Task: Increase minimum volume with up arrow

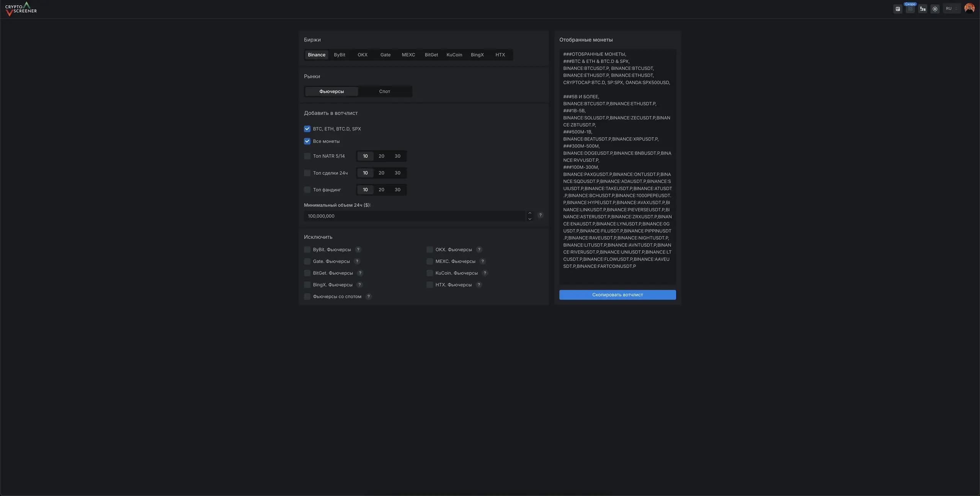Action: (530, 213)
